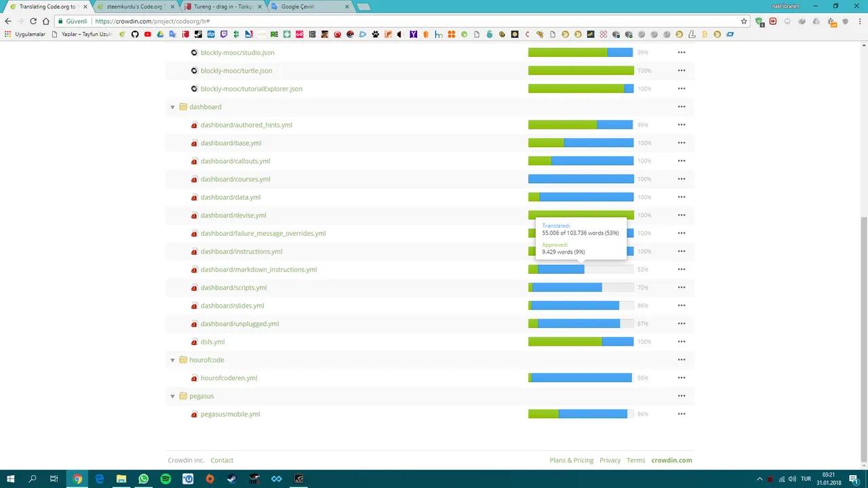Open the more-options menu for dashboard/slides.yml
The height and width of the screenshot is (488, 868).
[x=682, y=306]
